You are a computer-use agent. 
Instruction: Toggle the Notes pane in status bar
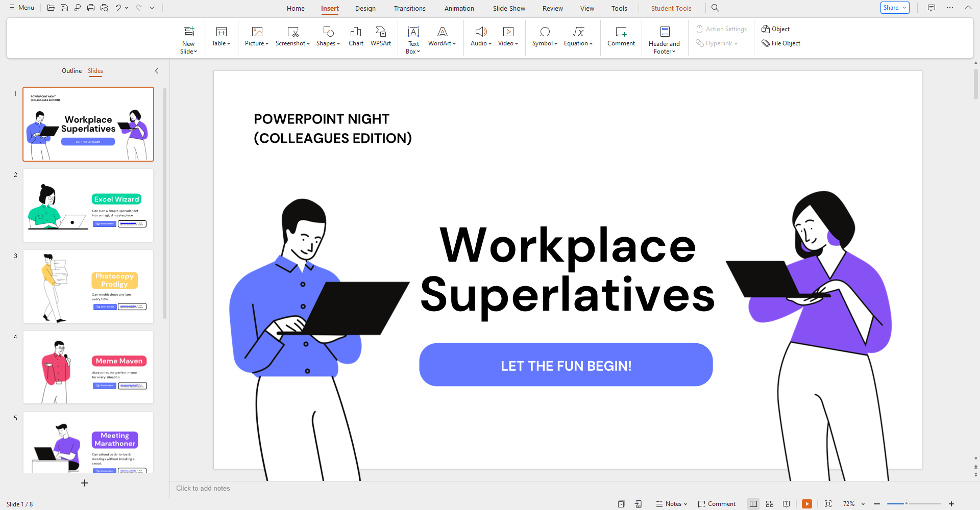[x=672, y=504]
